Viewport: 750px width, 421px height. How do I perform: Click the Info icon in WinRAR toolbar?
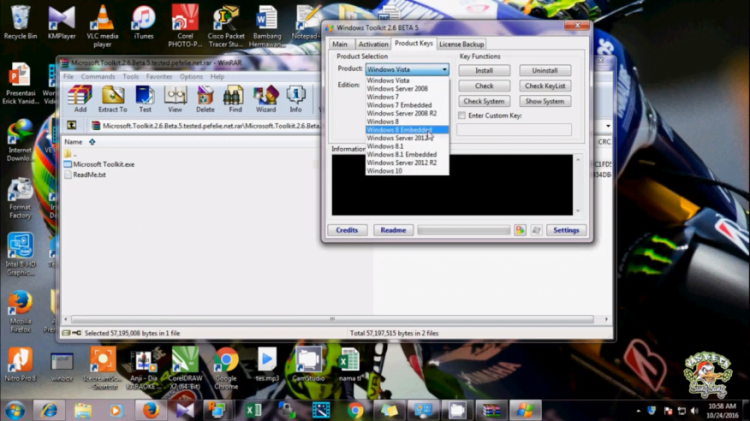coord(296,99)
